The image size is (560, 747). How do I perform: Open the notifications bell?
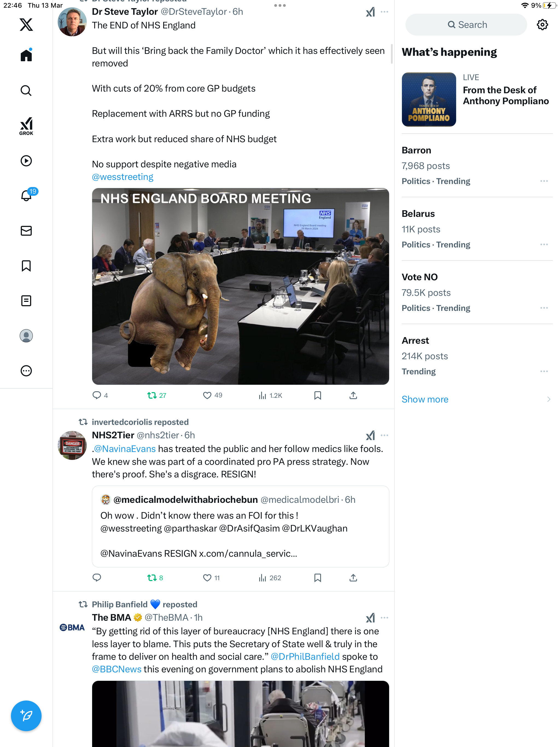click(26, 195)
